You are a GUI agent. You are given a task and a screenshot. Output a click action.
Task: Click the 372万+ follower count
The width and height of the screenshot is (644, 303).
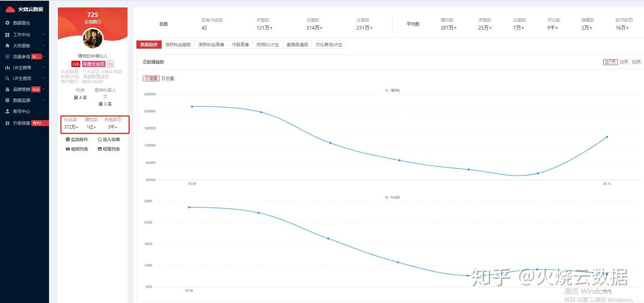click(x=71, y=127)
